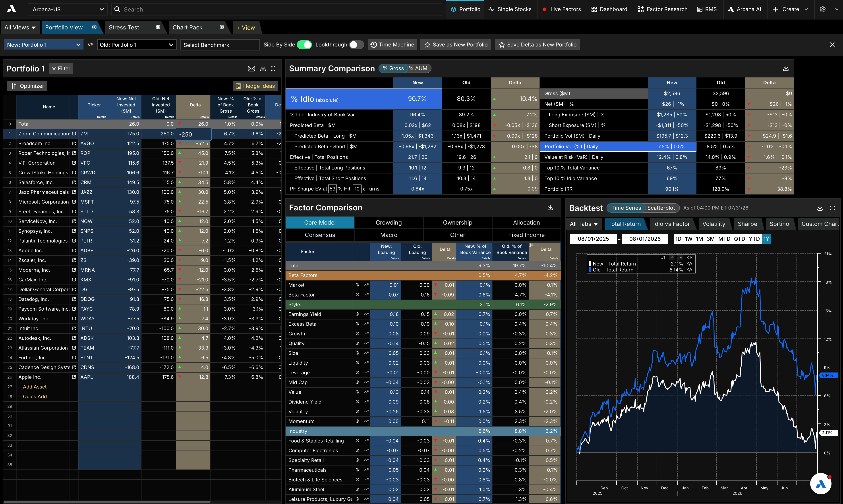
Task: Open New: Portfolio 1 selector
Action: point(44,45)
